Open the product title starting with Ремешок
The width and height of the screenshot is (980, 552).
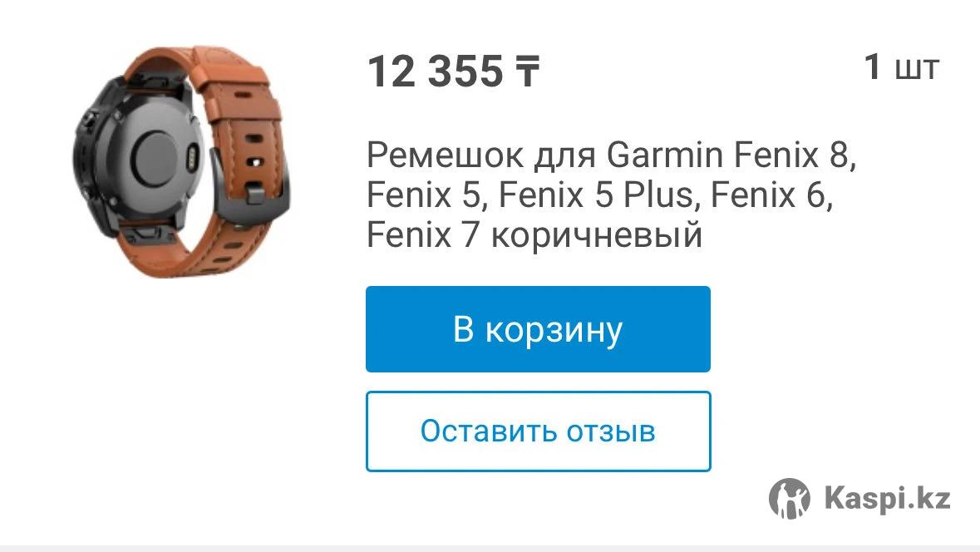tap(611, 195)
